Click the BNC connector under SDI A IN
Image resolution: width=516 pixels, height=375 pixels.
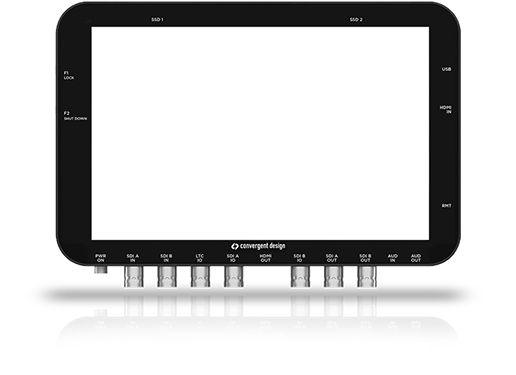tap(134, 276)
